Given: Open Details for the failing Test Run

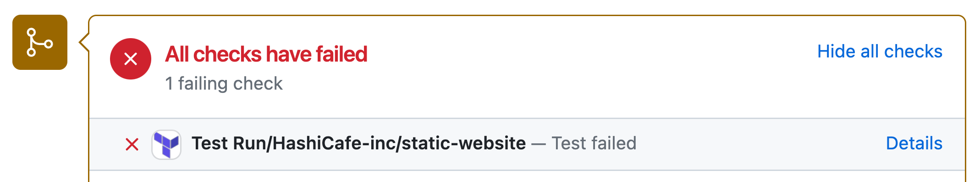Looking at the screenshot, I should pyautogui.click(x=914, y=143).
